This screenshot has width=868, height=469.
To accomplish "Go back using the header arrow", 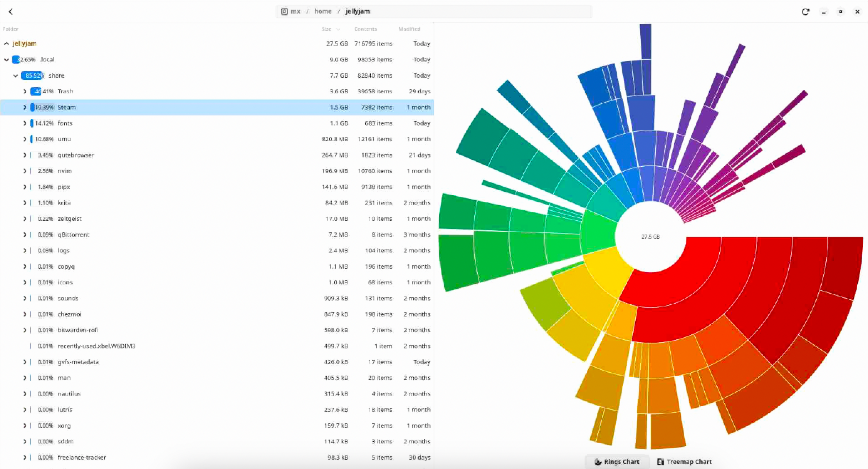I will pos(11,11).
